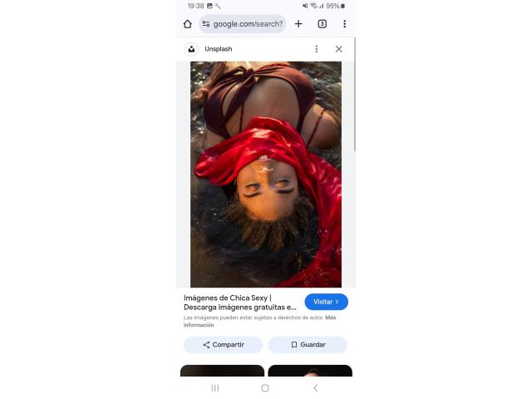Tap the Android recent apps icon
Image resolution: width=532 pixels, height=399 pixels.
215,388
